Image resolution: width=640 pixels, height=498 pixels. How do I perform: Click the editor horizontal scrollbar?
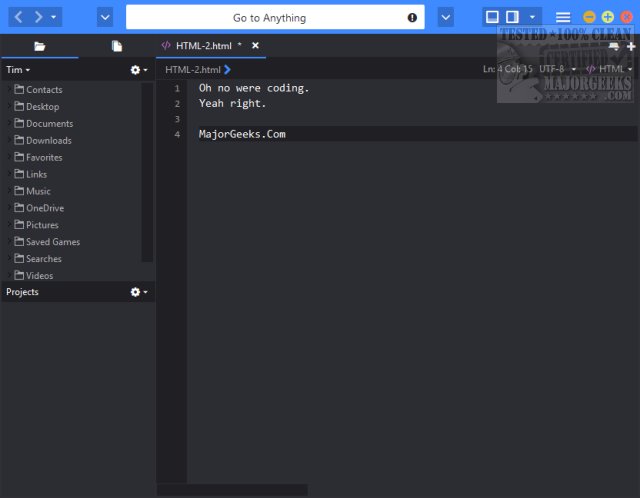click(x=232, y=489)
